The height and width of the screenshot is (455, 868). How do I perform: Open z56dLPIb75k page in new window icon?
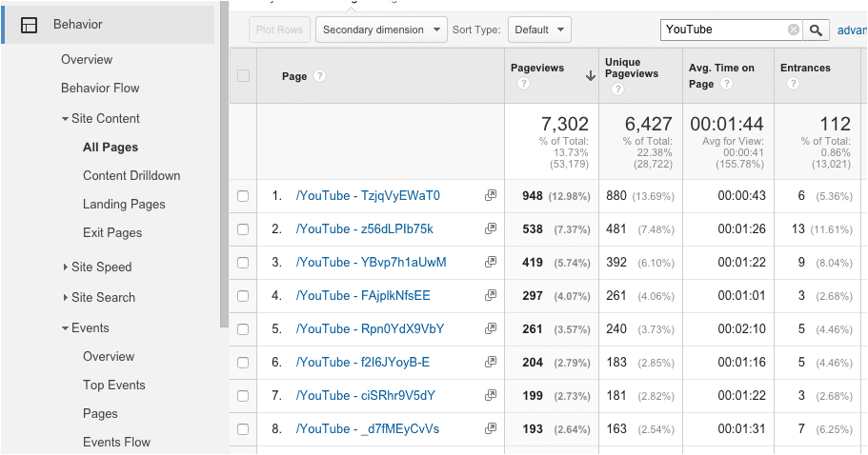[490, 228]
